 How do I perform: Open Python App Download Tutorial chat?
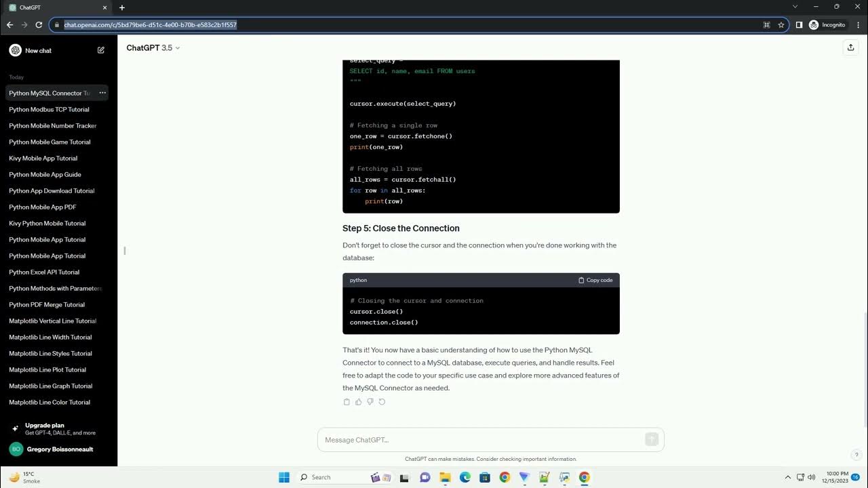(x=57, y=190)
